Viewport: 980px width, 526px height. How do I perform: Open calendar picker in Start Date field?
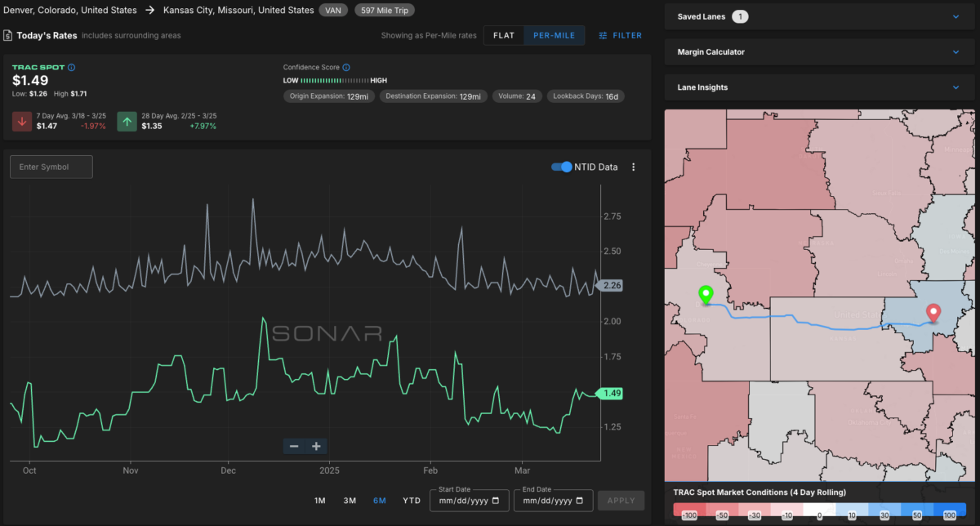tap(495, 501)
